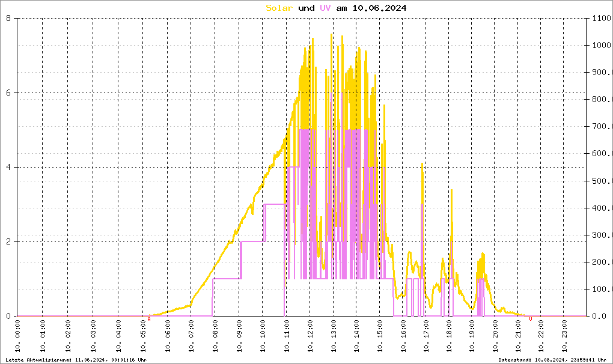The height and width of the screenshot is (364, 613).
Task: Click the time label '10. 02:00'
Action: tap(68, 336)
